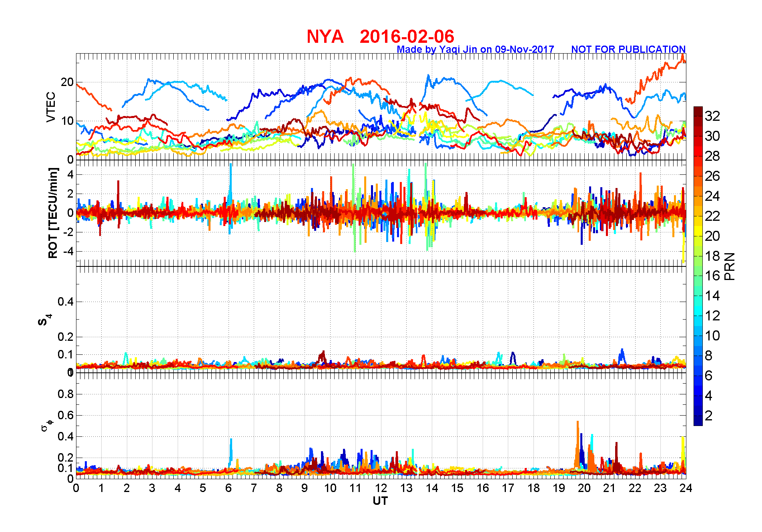Image resolution: width=762 pixels, height=532 pixels.
Task: Click colorbar tick label '8'
Action: (x=708, y=356)
